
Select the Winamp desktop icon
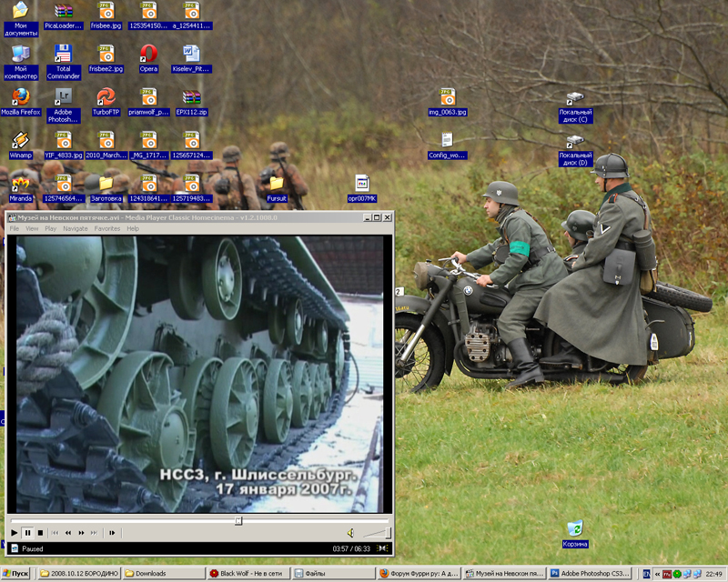pyautogui.click(x=20, y=141)
